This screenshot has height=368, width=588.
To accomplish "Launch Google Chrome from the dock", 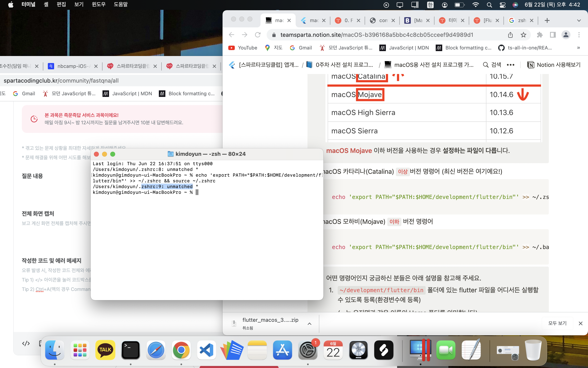I will tap(181, 350).
